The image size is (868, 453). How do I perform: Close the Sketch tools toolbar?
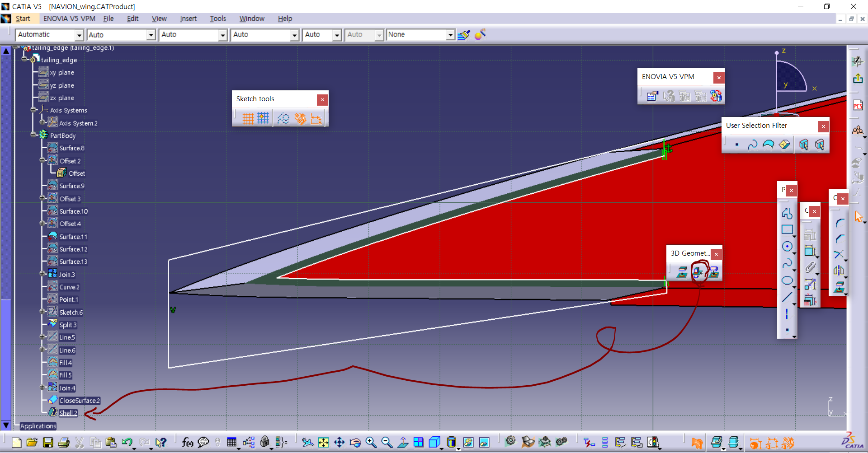[322, 99]
